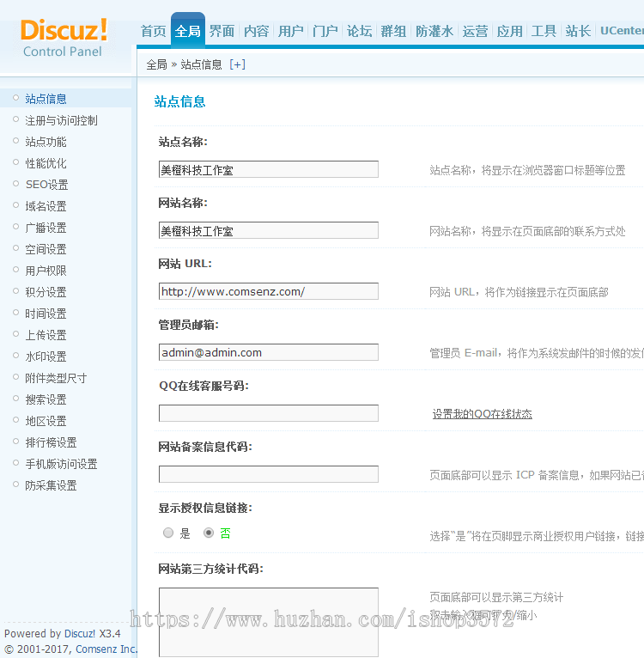Open the 内容 tab
644x658 pixels.
pyautogui.click(x=256, y=31)
